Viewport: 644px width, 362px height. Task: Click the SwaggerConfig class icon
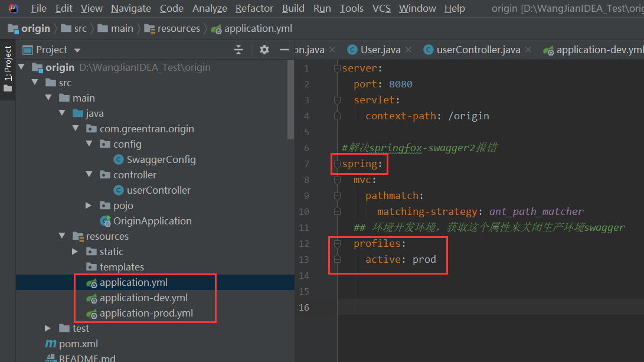click(119, 159)
